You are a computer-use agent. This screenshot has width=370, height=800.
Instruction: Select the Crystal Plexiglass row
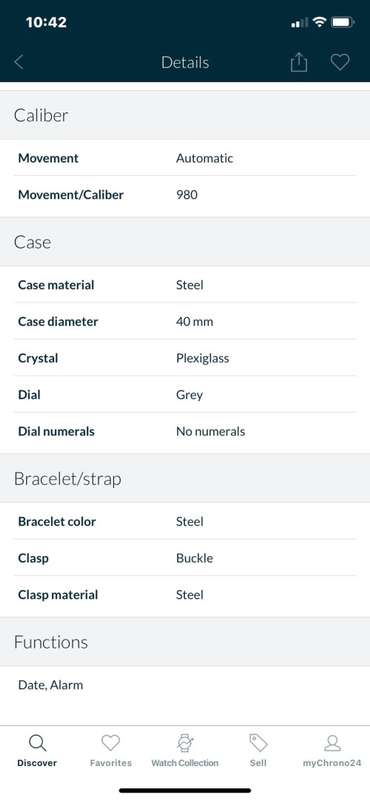[185, 358]
